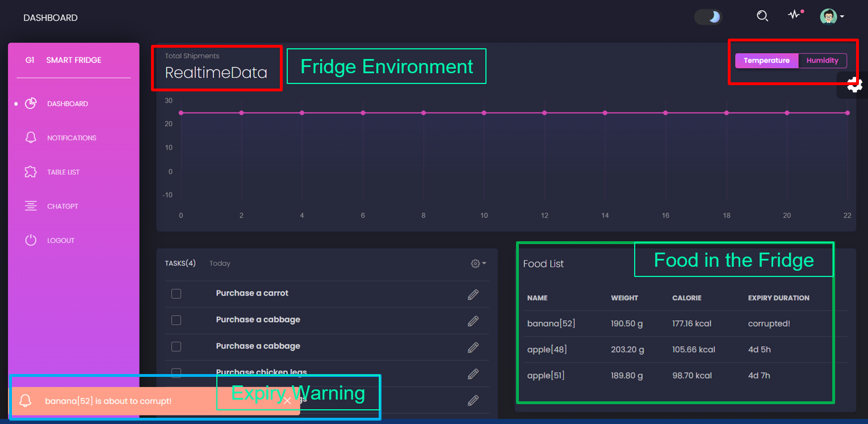Click the Dashboard pie chart icon
This screenshot has width=868, height=424.
pos(31,103)
